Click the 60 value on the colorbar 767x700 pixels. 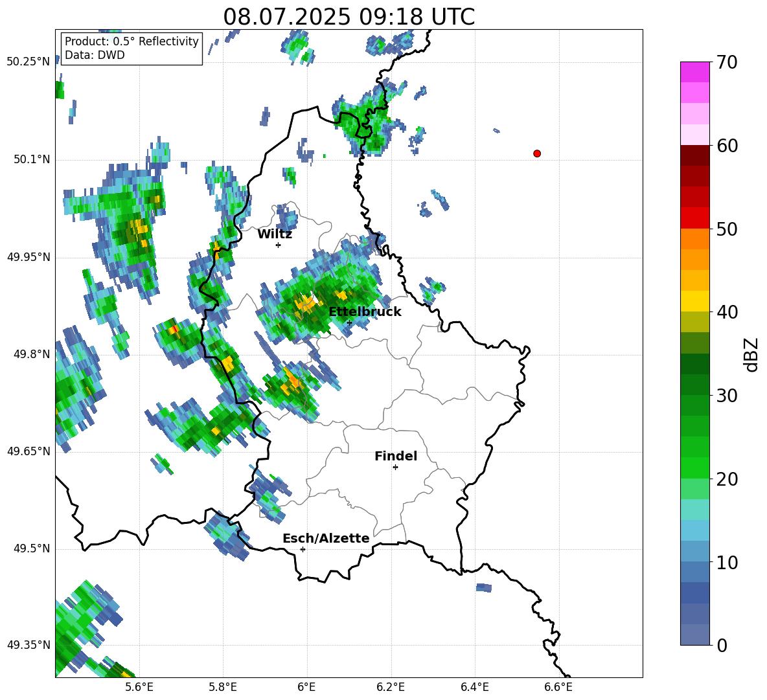[727, 146]
